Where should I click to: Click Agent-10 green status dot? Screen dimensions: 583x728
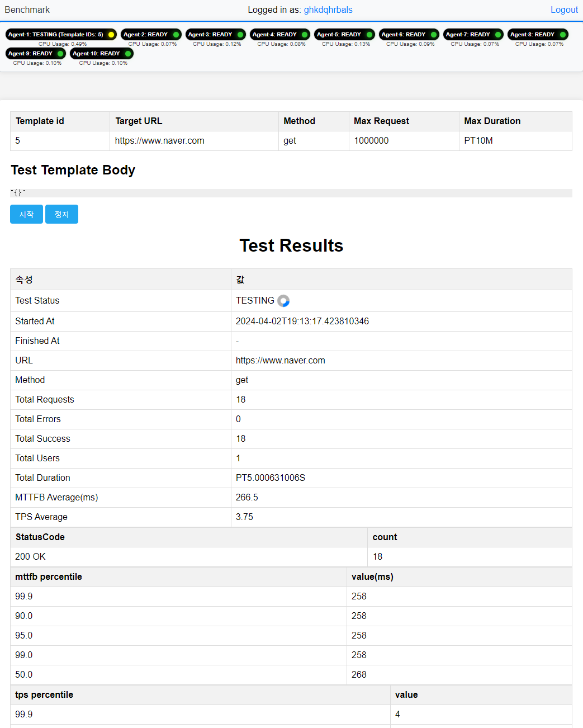point(128,54)
